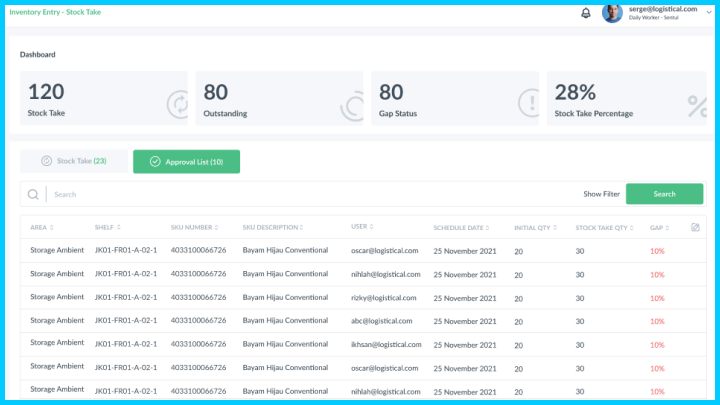Open Show Filter options

(601, 194)
